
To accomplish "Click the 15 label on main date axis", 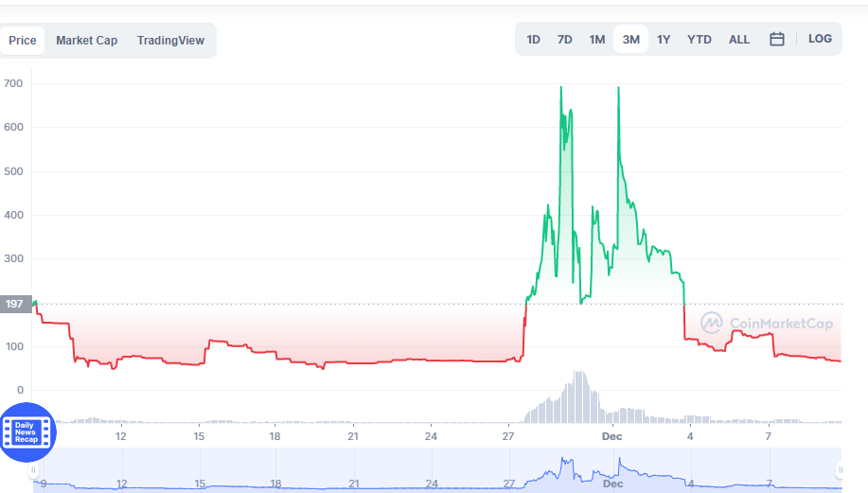I will (199, 436).
